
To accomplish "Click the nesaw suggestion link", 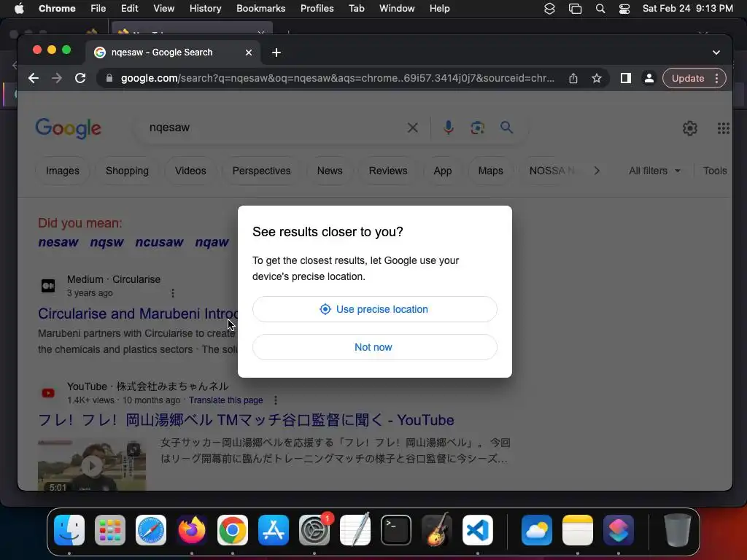I will tap(58, 242).
